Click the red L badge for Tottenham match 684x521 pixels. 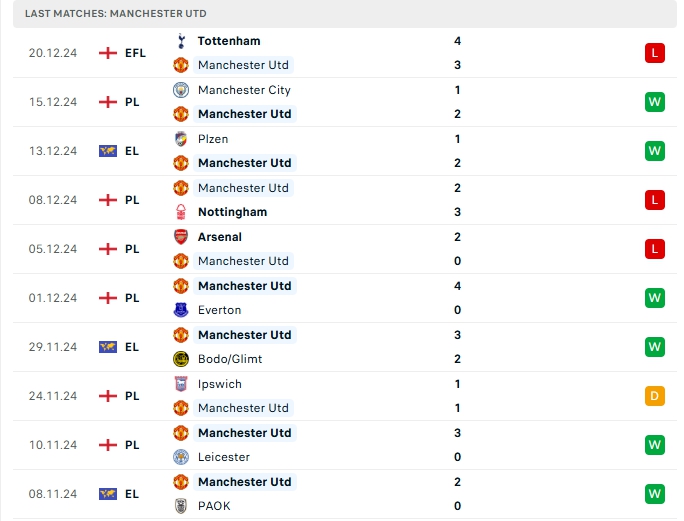tap(655, 53)
